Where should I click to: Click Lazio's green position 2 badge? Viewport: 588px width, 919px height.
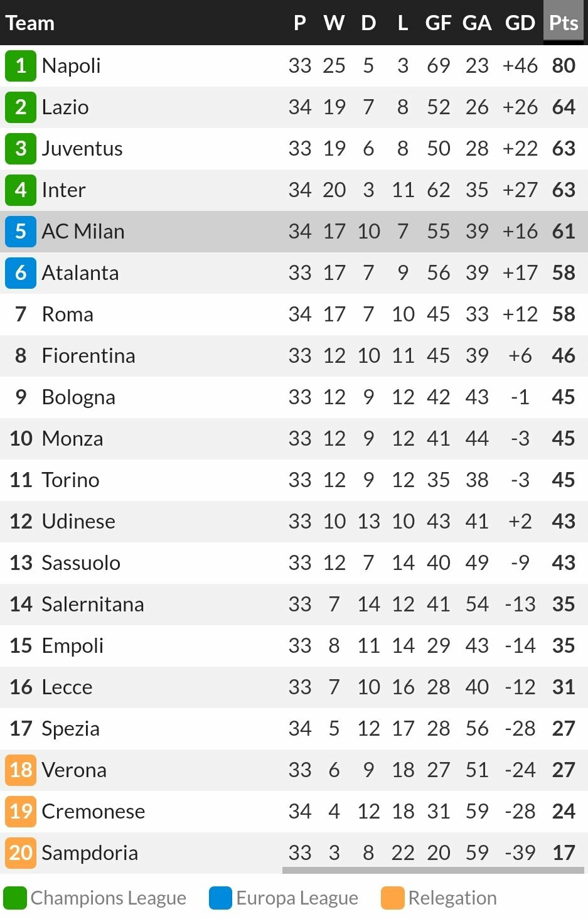pos(21,107)
